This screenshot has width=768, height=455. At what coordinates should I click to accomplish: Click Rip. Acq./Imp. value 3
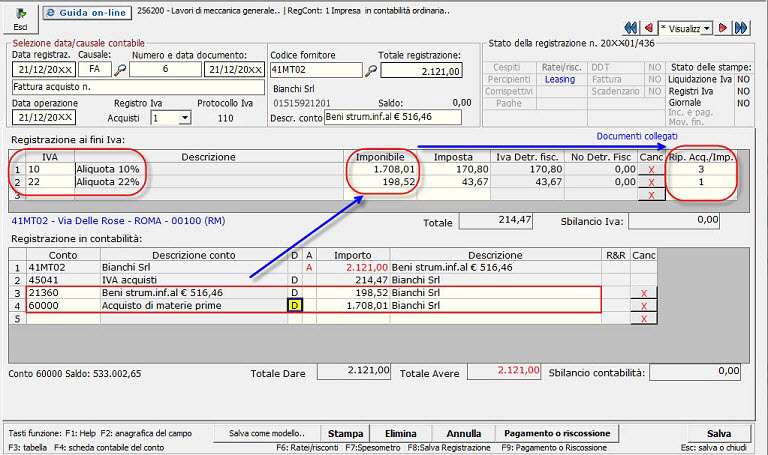[701, 169]
